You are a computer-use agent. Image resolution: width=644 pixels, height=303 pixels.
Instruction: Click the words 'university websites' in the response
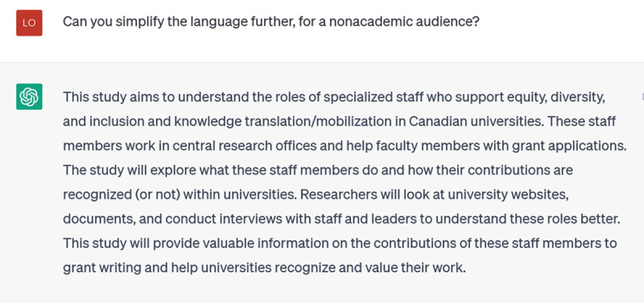(x=508, y=194)
